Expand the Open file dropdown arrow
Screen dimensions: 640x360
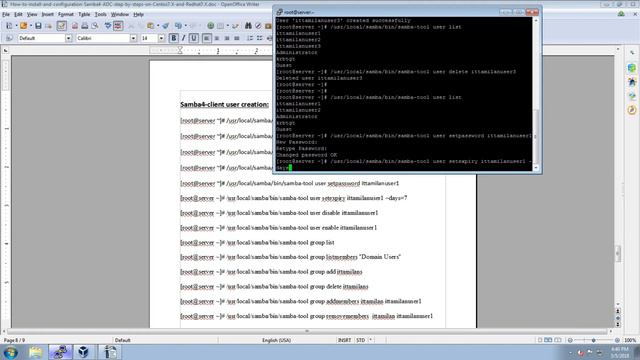tap(30, 26)
